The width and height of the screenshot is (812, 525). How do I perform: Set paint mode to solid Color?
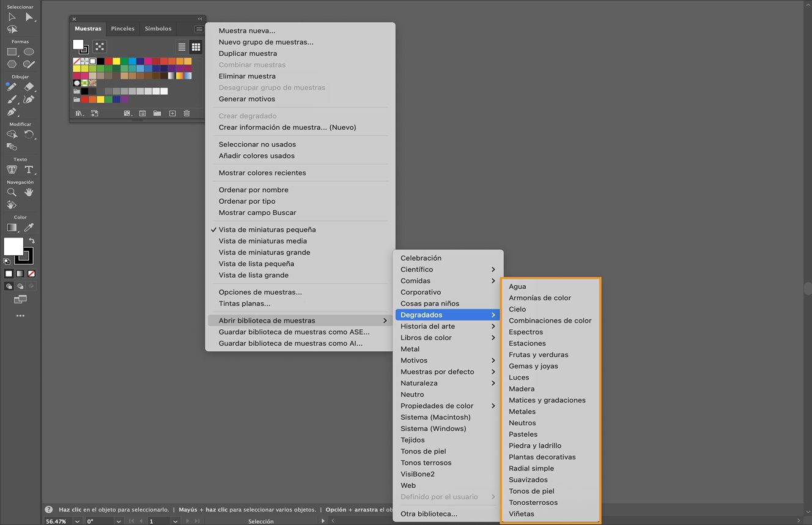(x=9, y=274)
